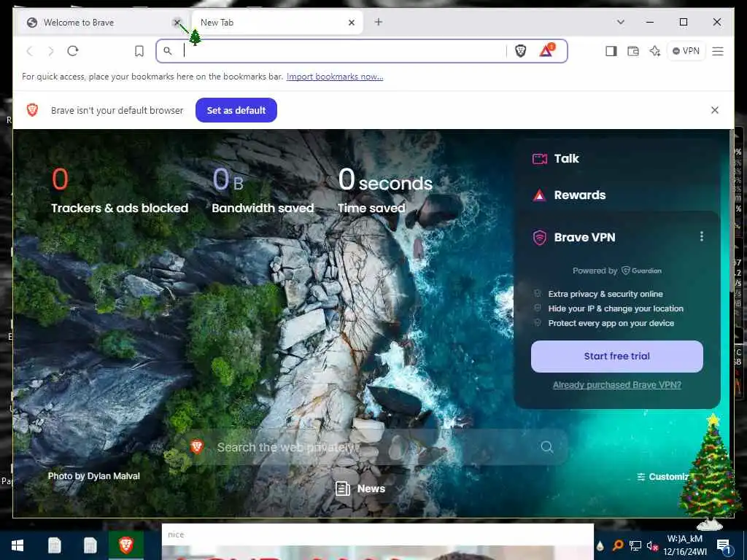
Task: Reload the current page
Action: click(73, 51)
